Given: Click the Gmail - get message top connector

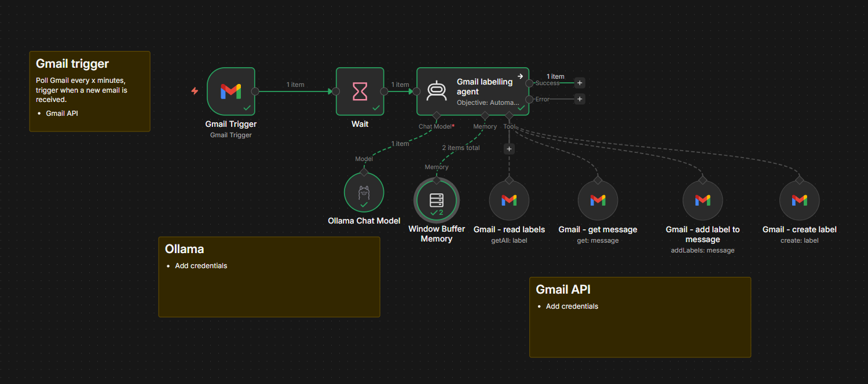Looking at the screenshot, I should [x=598, y=180].
